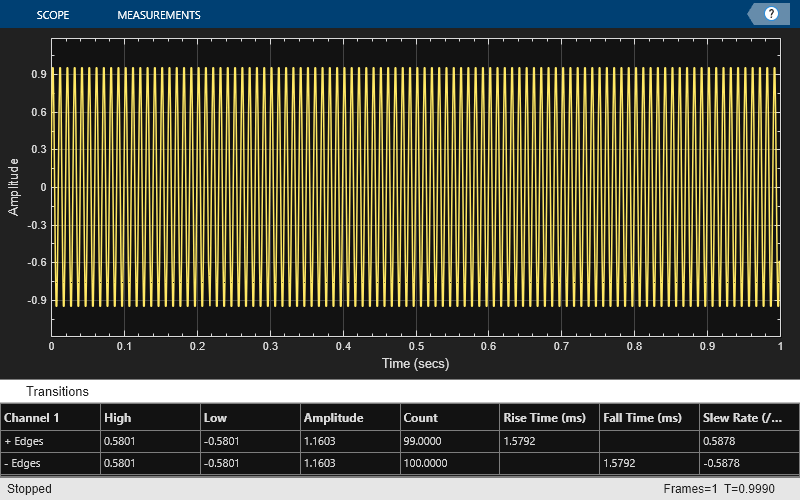Click the Rise Time (ms) column header
The width and height of the screenshot is (800, 500).
pos(550,418)
